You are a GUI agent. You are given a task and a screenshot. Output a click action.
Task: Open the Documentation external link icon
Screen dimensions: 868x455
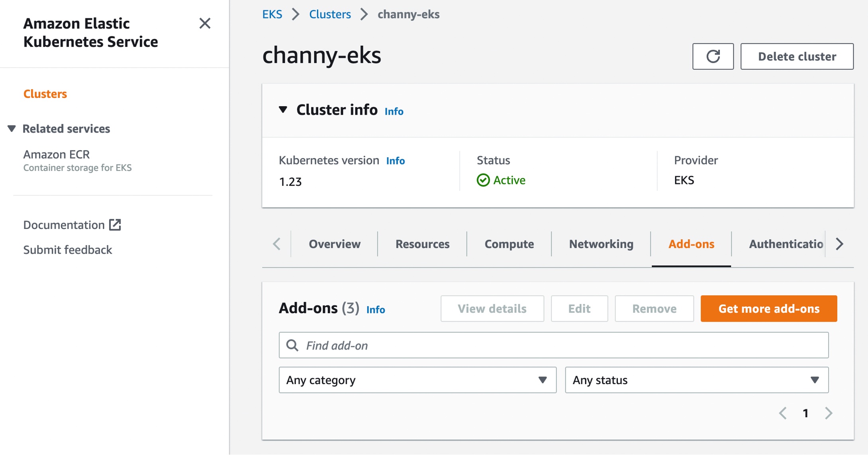tap(115, 225)
